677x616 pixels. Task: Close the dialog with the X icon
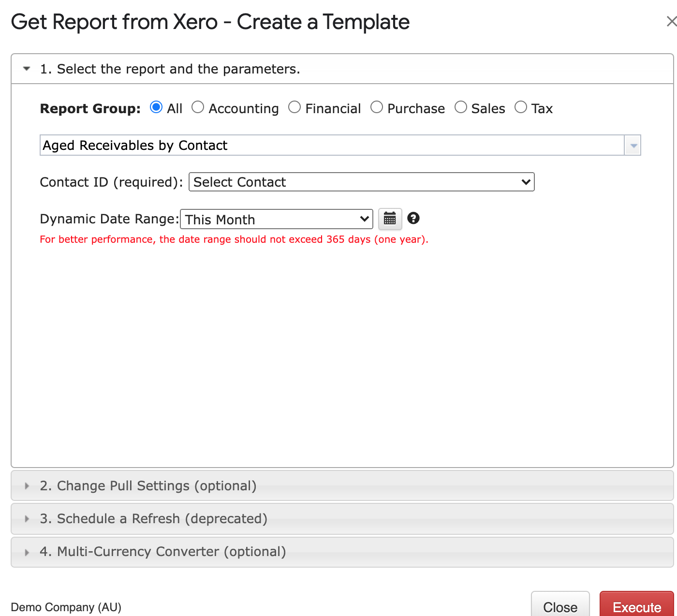(671, 22)
